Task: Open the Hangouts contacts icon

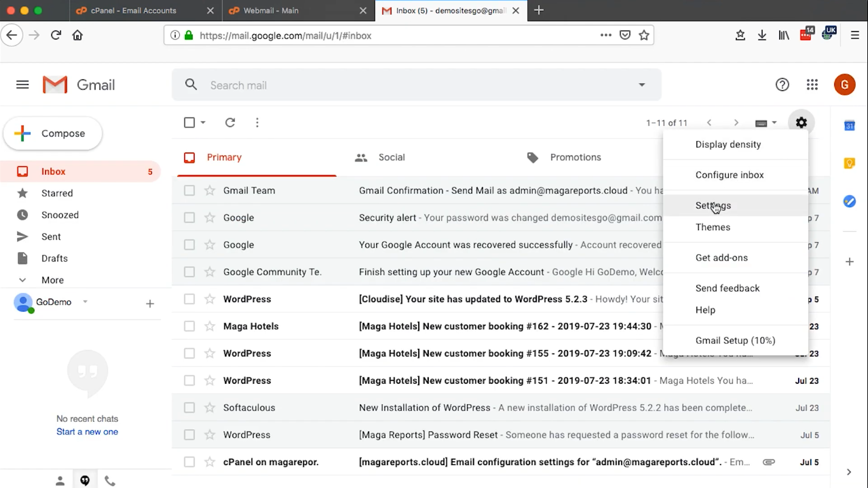Action: pyautogui.click(x=60, y=481)
